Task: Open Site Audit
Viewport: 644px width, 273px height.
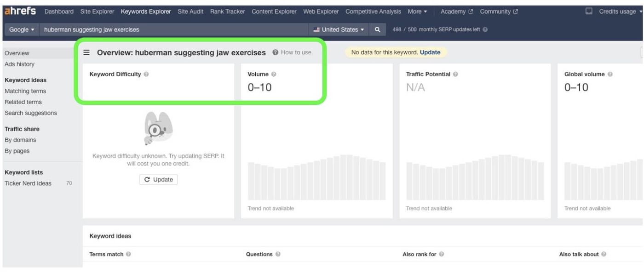Action: (190, 11)
